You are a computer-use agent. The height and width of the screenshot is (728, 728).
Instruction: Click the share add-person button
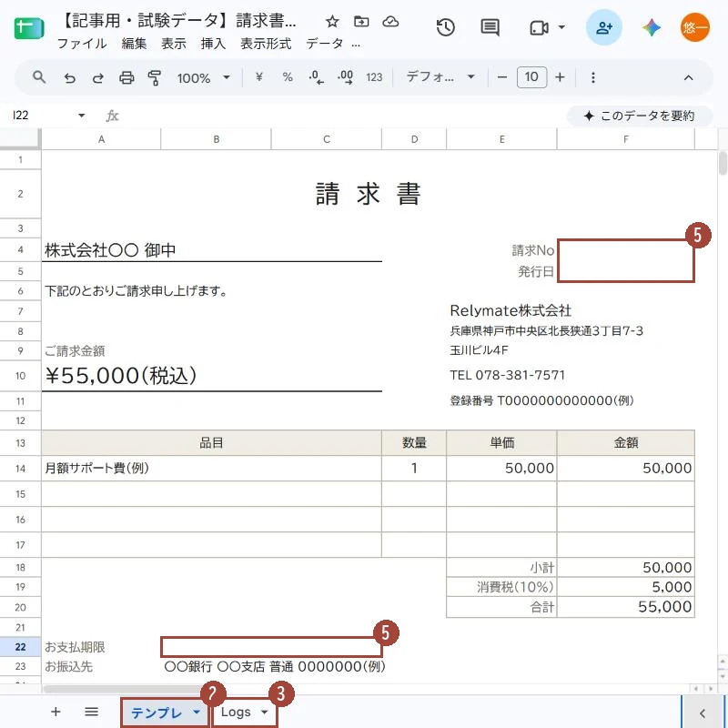tap(603, 27)
